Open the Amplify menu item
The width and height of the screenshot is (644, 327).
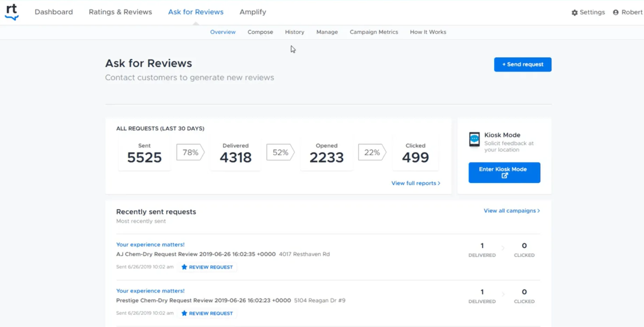point(253,12)
